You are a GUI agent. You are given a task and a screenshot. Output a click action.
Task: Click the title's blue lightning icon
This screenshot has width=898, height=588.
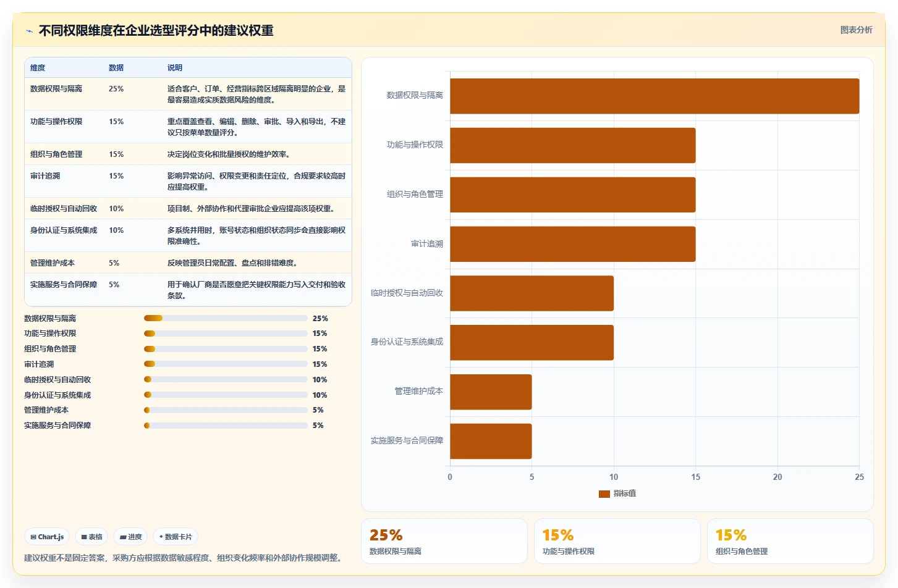click(x=29, y=31)
